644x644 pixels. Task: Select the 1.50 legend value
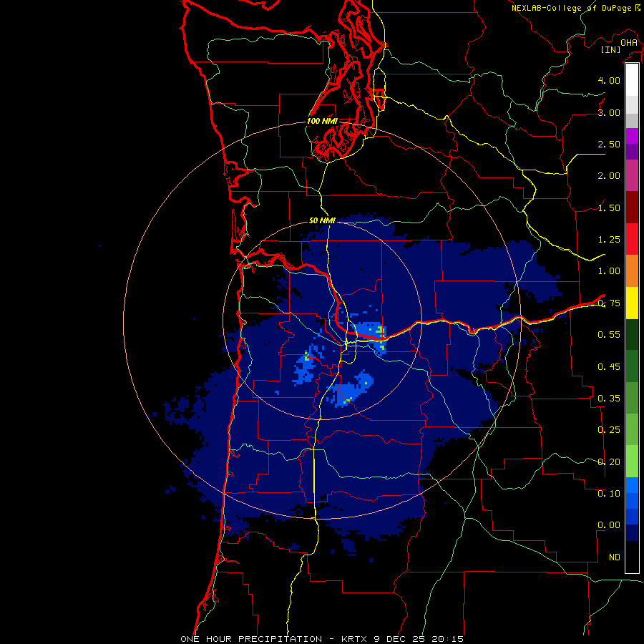609,208
